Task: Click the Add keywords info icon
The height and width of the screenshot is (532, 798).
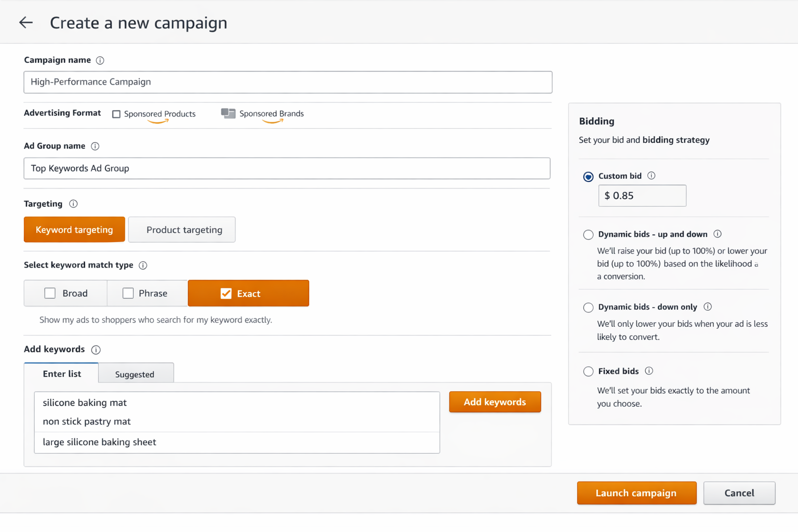Action: point(96,350)
